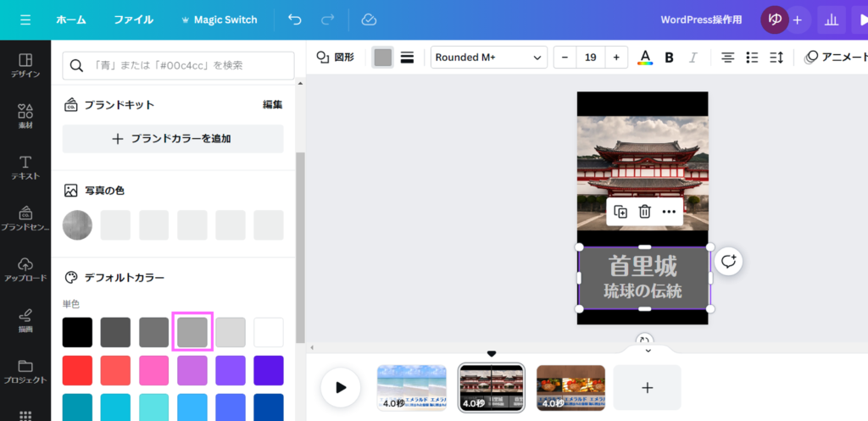This screenshot has height=421, width=868.
Task: Open more options for selected element
Action: pyautogui.click(x=669, y=212)
